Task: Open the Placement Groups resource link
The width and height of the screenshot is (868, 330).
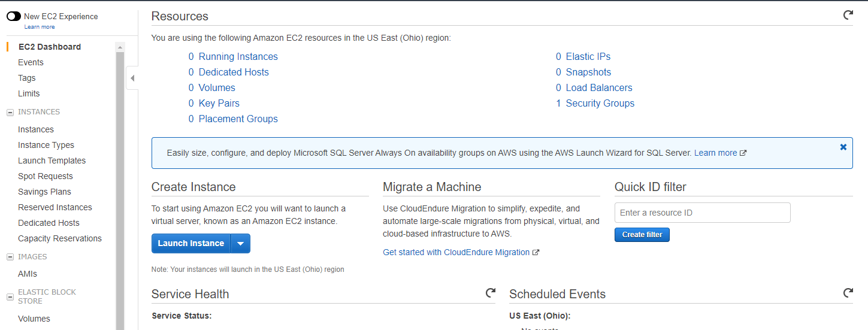Action: click(x=238, y=119)
